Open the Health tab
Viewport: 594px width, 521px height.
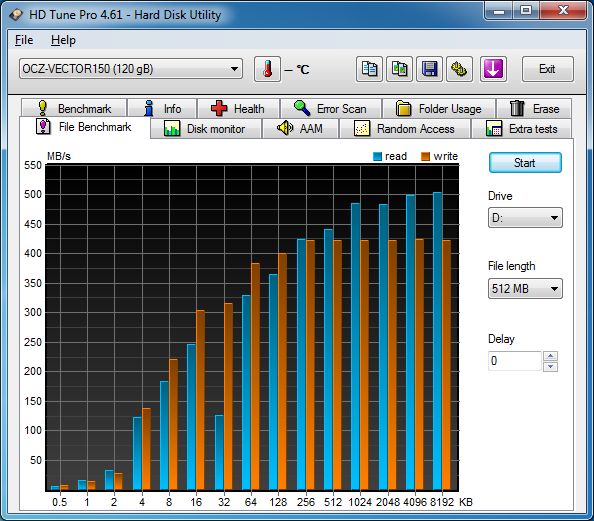(x=238, y=109)
